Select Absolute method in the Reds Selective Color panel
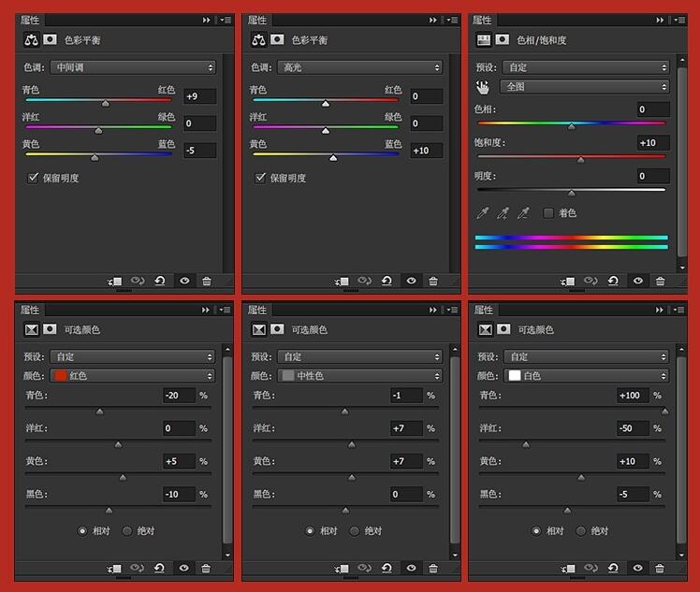 pyautogui.click(x=127, y=531)
